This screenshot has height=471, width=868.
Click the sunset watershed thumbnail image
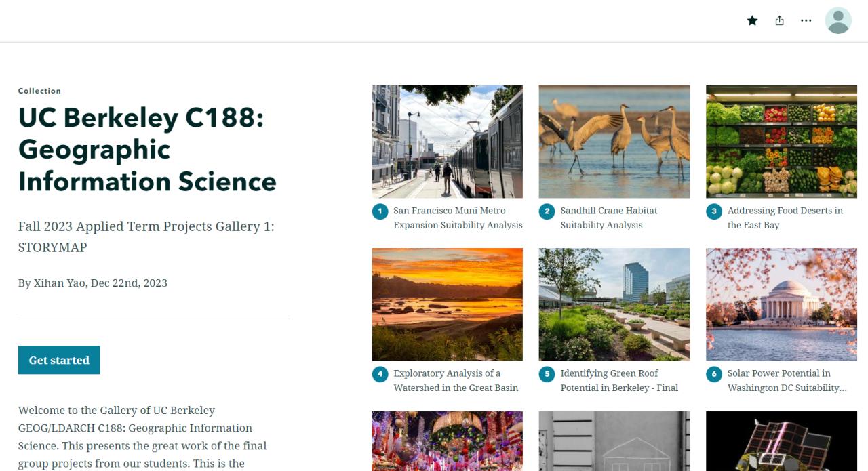point(447,304)
